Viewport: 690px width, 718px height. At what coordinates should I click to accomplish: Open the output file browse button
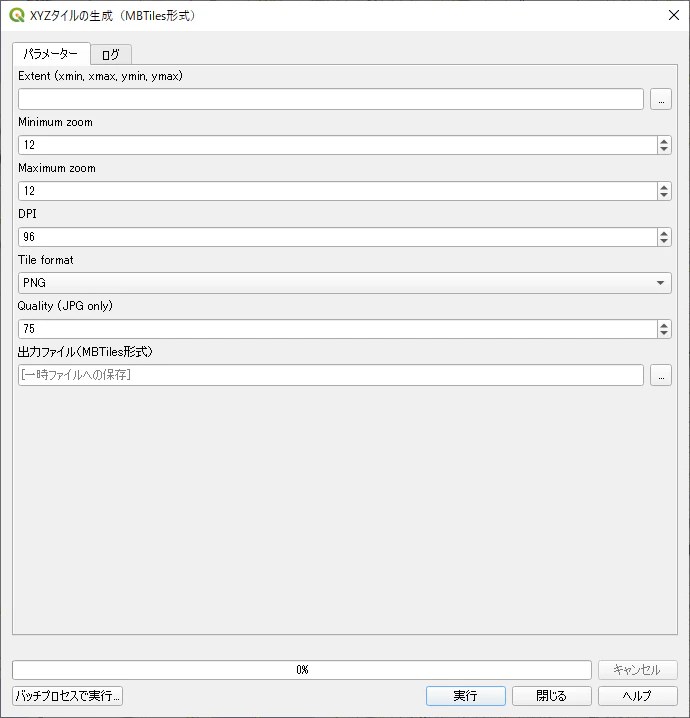[x=661, y=375]
